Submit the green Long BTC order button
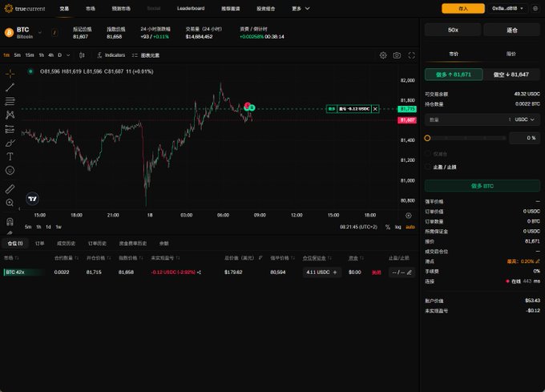The width and height of the screenshot is (545, 392). coord(482,186)
